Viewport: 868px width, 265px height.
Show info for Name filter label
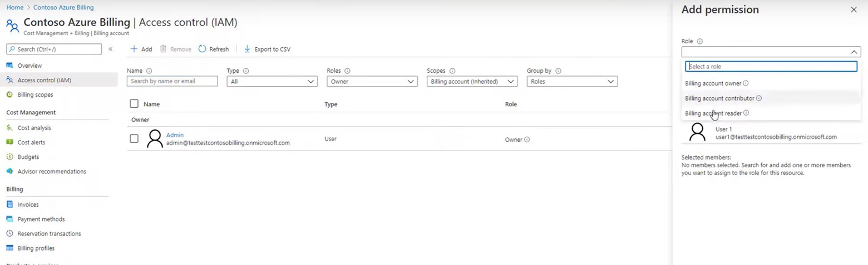(149, 71)
